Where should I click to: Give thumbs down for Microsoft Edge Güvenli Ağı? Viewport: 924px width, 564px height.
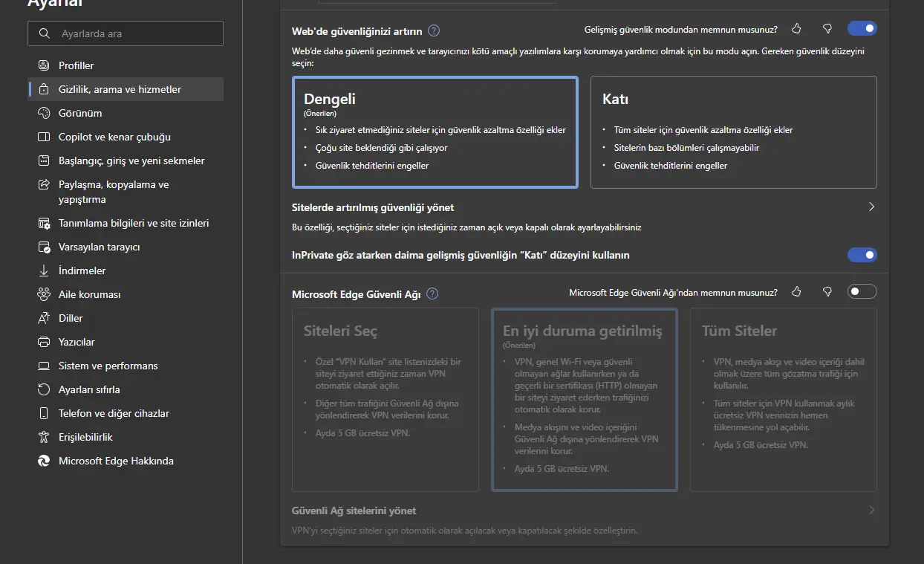coord(827,292)
